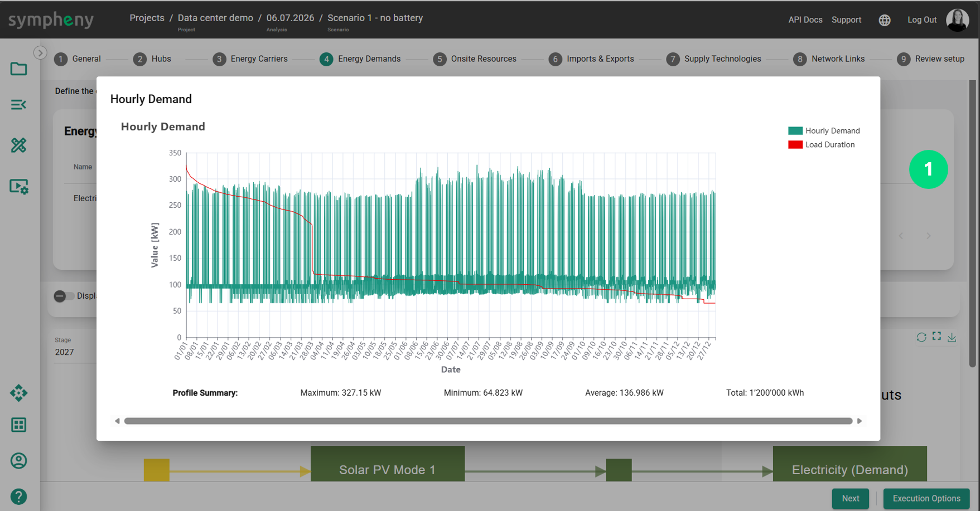Open the user account sidebar icon

(x=18, y=461)
